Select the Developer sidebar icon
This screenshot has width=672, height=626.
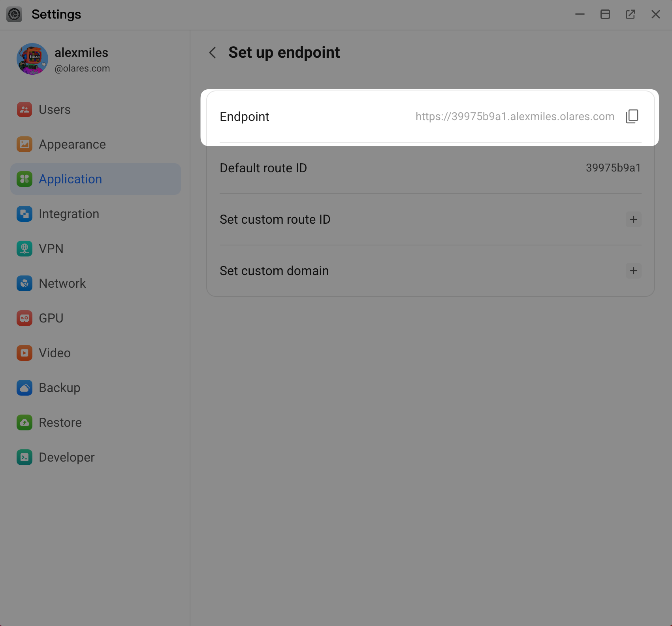(x=24, y=457)
